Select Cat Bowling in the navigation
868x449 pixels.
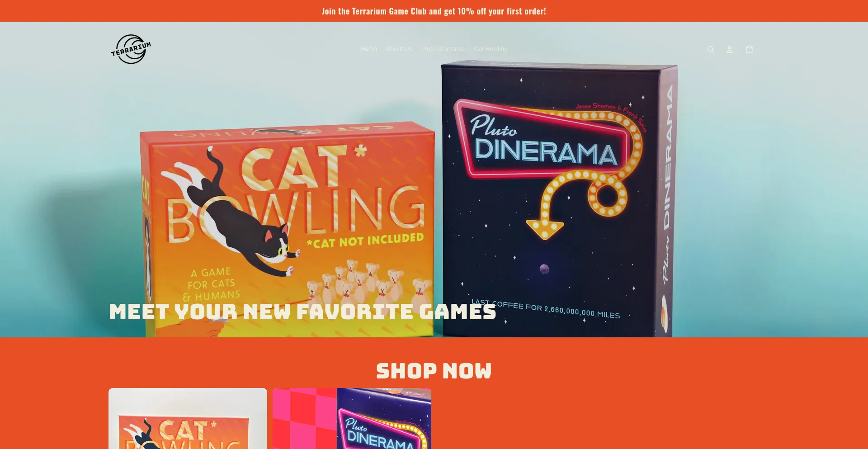[x=491, y=49]
